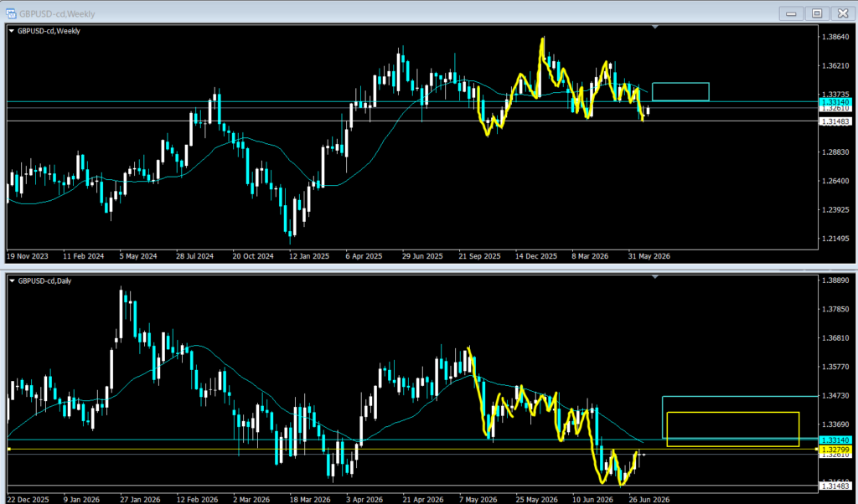
Task: Click the 9 Jan 2026 date on daily chart
Action: (81, 500)
